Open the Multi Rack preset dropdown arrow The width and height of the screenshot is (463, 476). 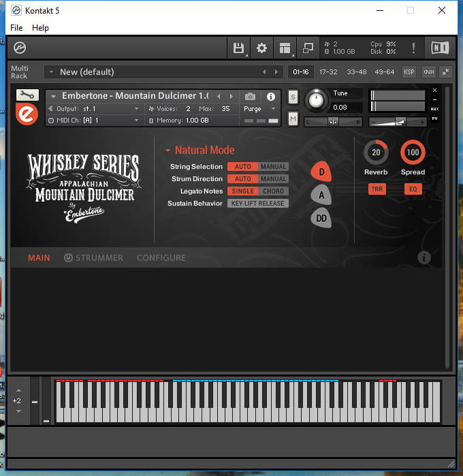tap(51, 72)
